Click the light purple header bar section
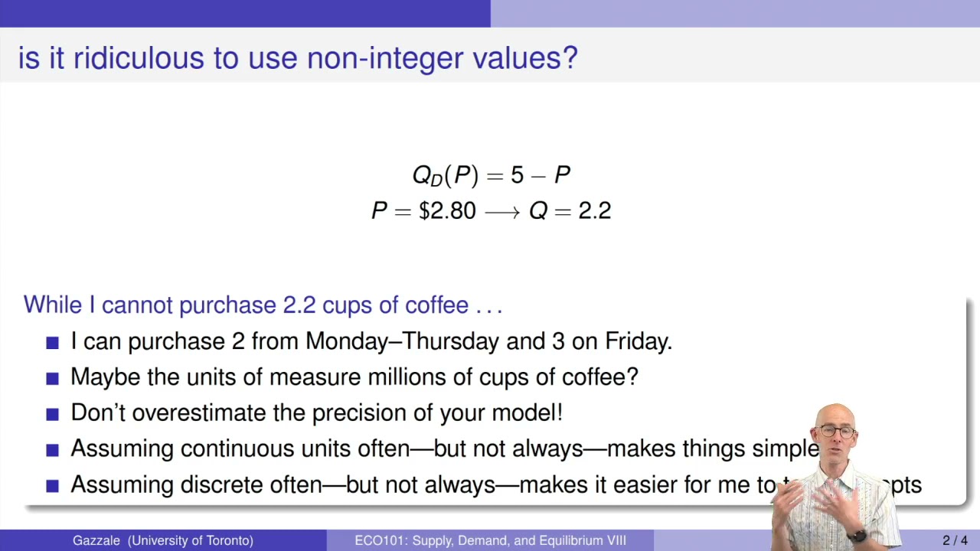 click(x=735, y=13)
